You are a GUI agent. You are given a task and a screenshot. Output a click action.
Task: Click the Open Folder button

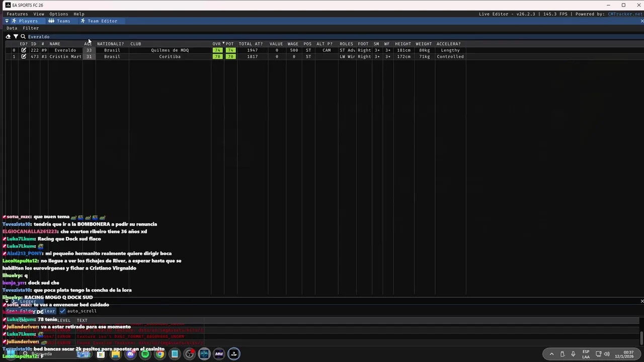pyautogui.click(x=21, y=311)
